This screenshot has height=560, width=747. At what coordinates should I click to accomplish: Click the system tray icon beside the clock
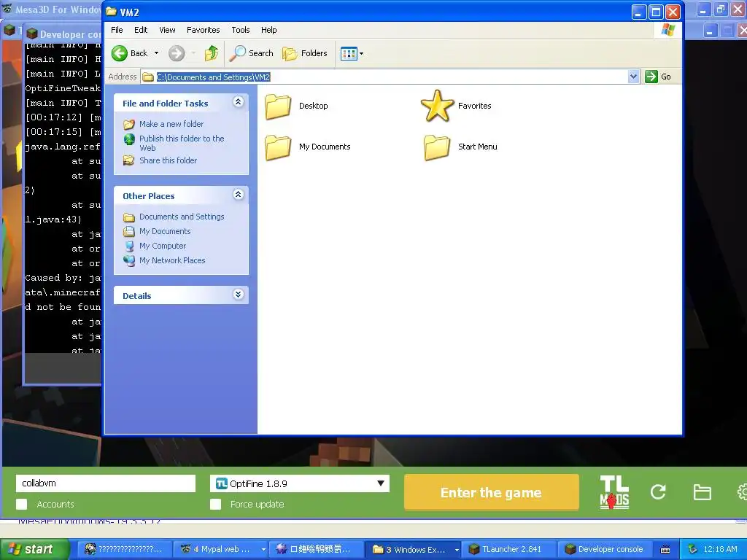[693, 550]
